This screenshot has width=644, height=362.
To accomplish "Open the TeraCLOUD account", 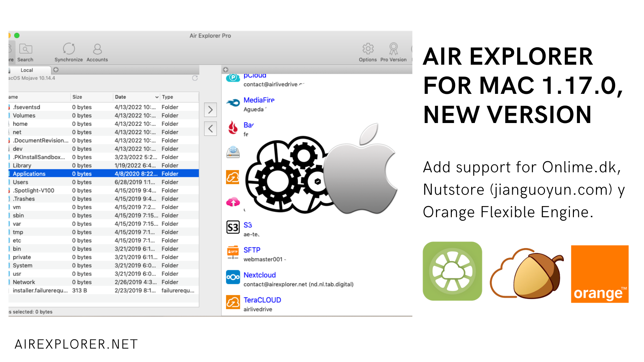I will tap(262, 300).
